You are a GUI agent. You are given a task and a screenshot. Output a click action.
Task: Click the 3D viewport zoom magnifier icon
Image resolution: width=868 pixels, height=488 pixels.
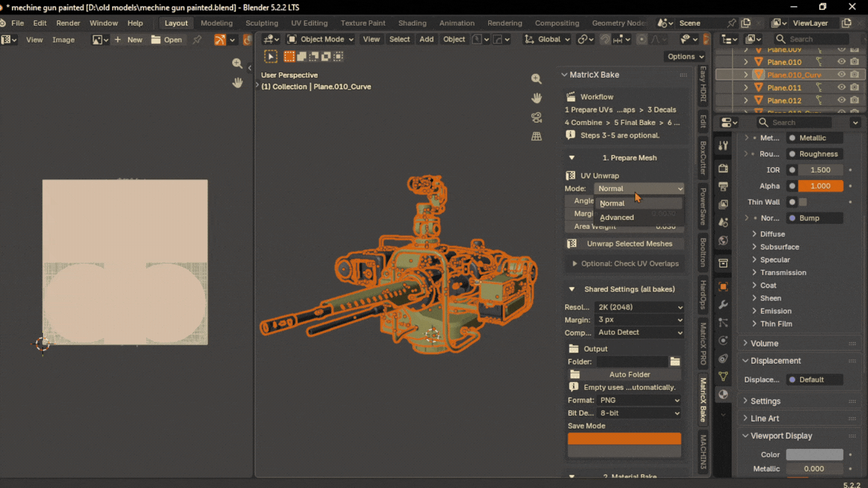point(536,79)
